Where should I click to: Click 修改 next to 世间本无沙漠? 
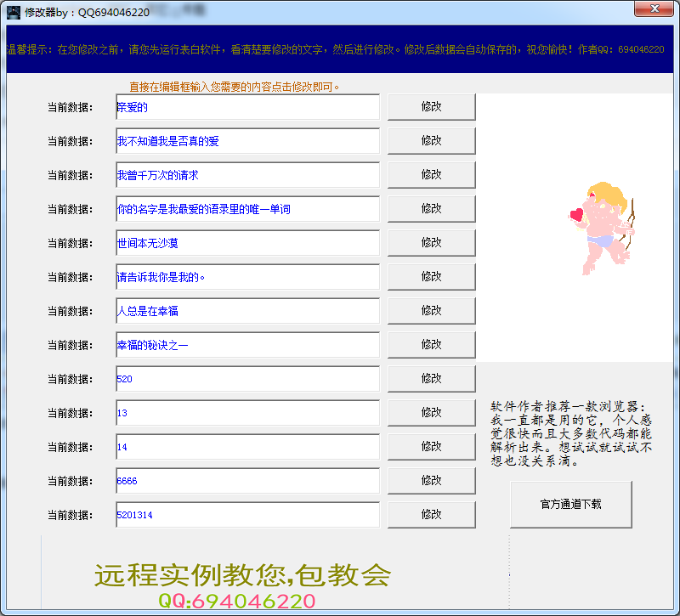432,243
